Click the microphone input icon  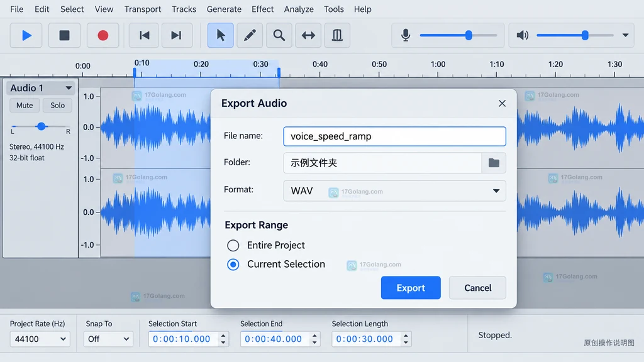(x=406, y=35)
